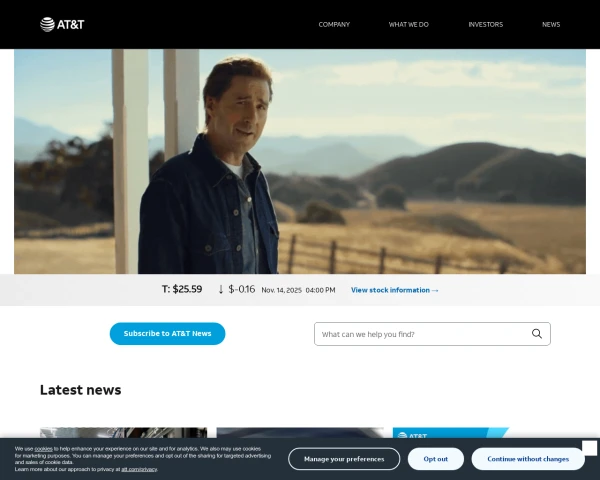Choose Opt out of cookies
This screenshot has height=480, width=600.
(x=435, y=459)
